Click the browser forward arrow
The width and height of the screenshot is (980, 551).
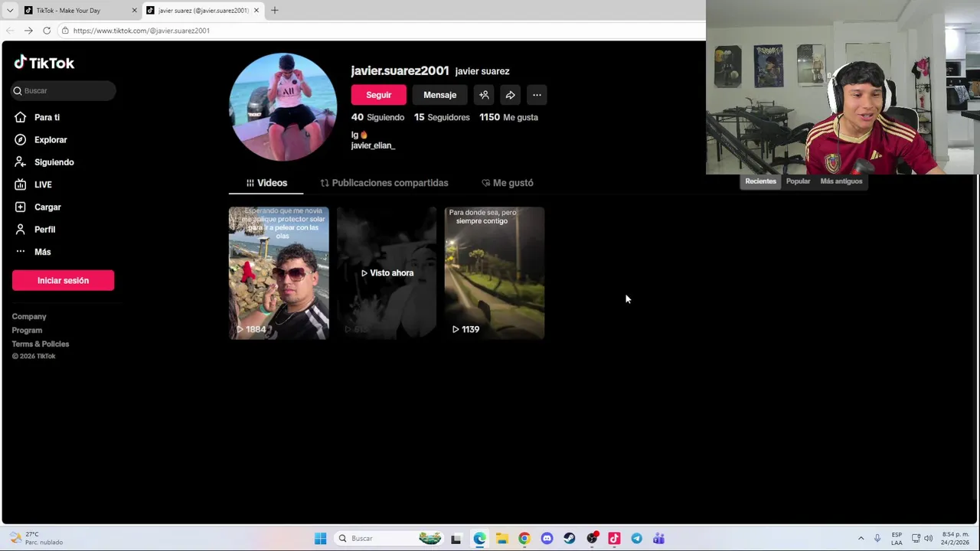28,31
